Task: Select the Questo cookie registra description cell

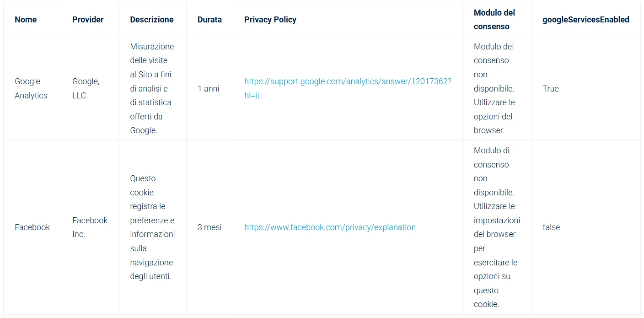Action: pyautogui.click(x=152, y=227)
